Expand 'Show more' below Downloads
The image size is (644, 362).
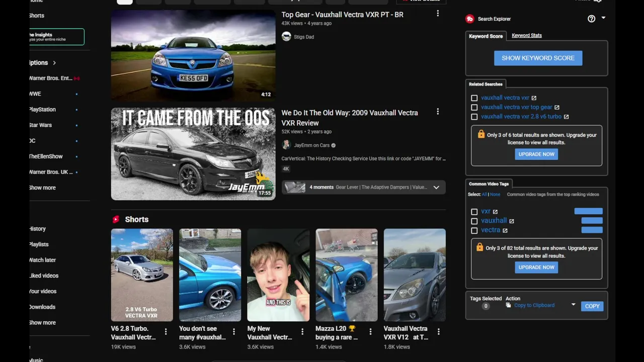[x=43, y=322]
